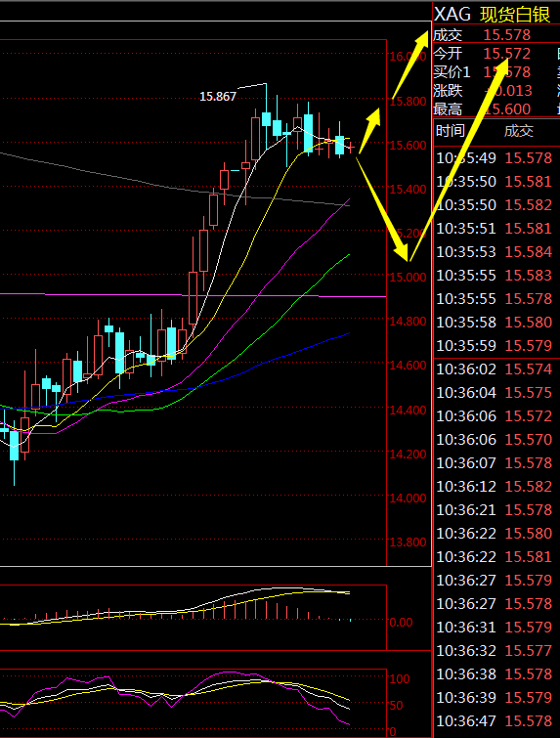
Task: Select the 10:36:27 tick priced 15.578
Action: [495, 604]
